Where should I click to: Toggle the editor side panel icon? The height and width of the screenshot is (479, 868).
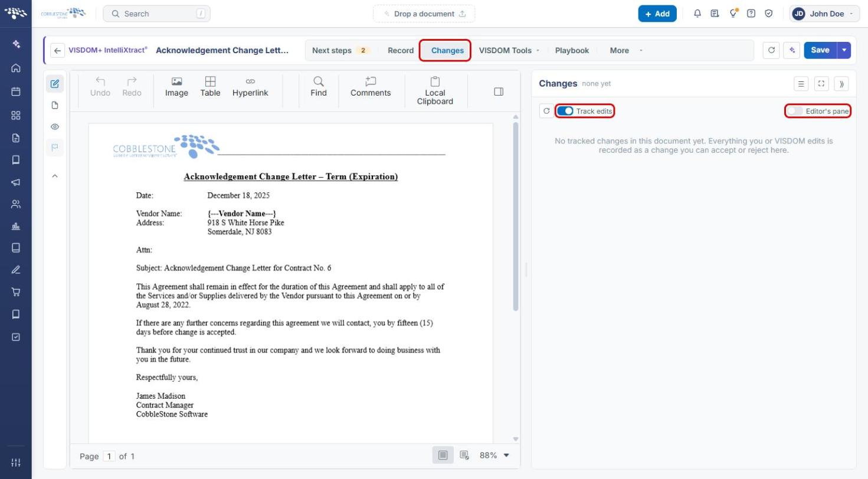(499, 91)
